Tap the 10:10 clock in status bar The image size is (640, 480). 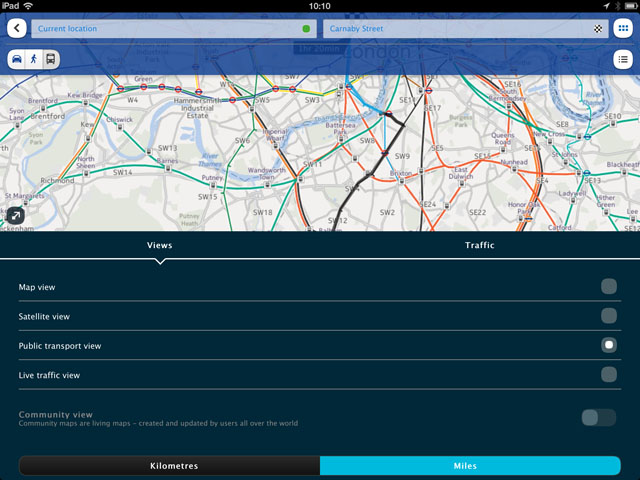(320, 6)
